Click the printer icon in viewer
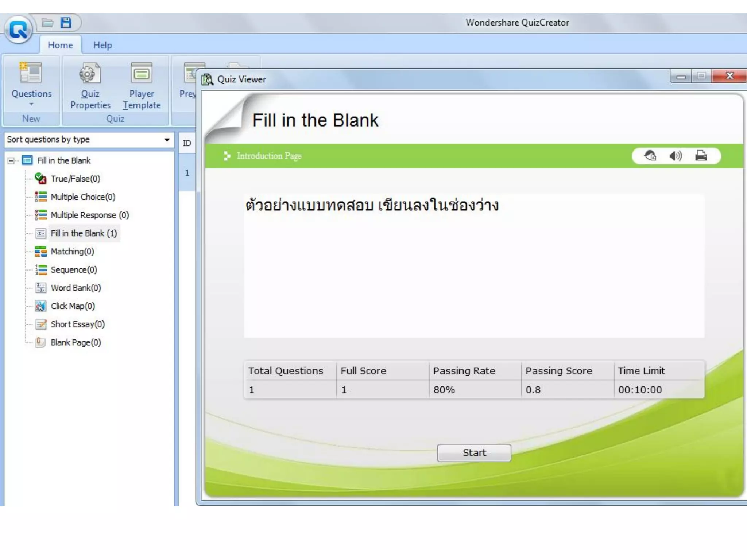 (701, 156)
